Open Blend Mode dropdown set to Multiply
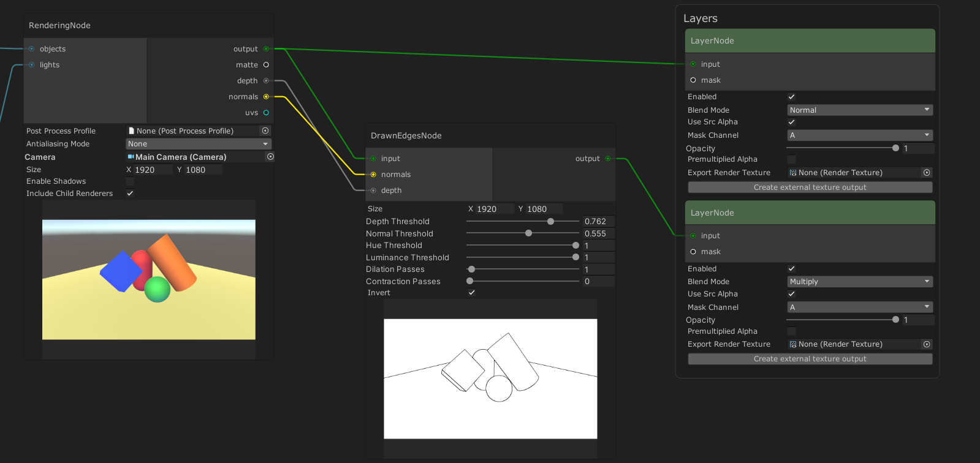Viewport: 980px width, 463px height. coord(859,282)
